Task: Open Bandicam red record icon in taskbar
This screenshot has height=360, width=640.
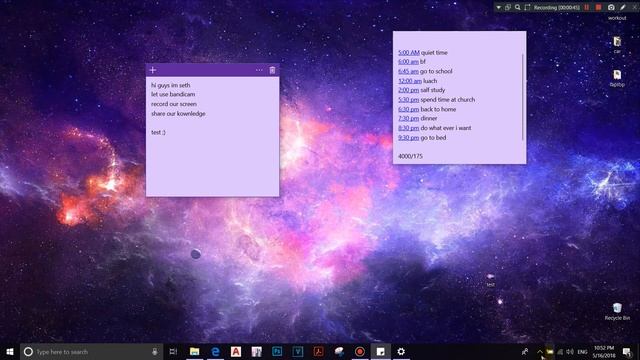Action: [360, 351]
